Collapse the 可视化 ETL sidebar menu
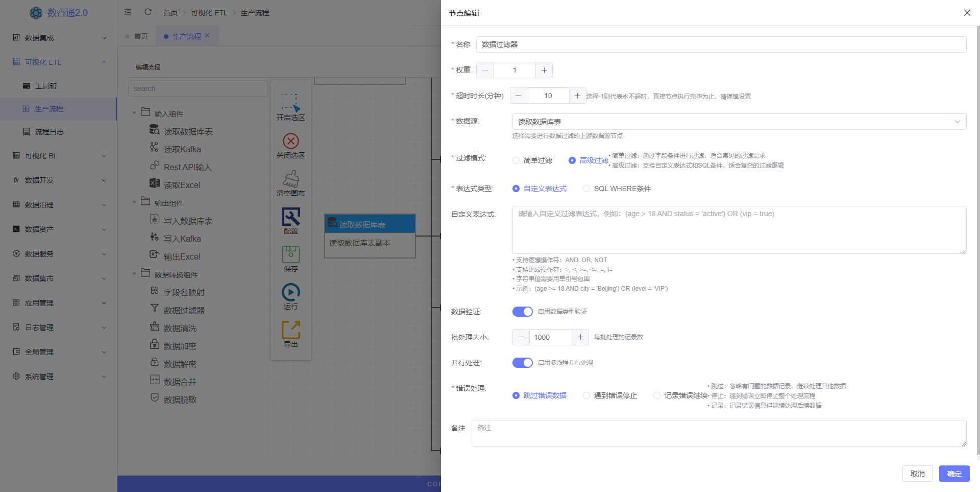The width and height of the screenshot is (980, 492). tap(59, 62)
